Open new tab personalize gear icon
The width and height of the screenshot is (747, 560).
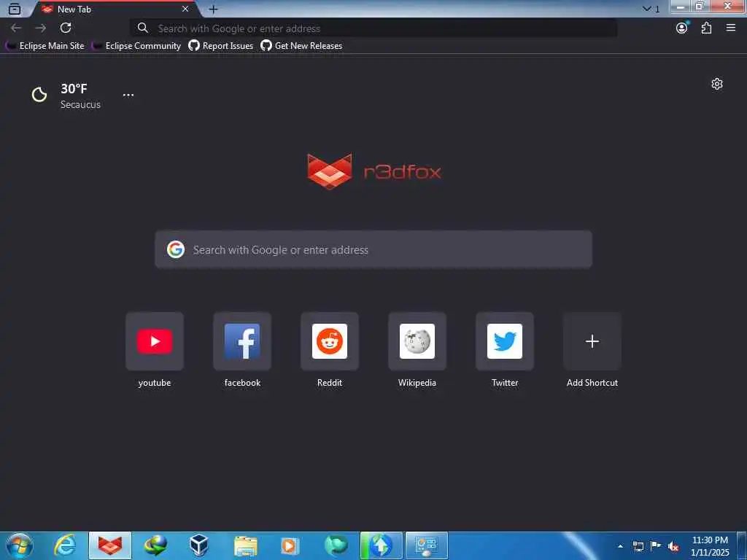pos(717,85)
